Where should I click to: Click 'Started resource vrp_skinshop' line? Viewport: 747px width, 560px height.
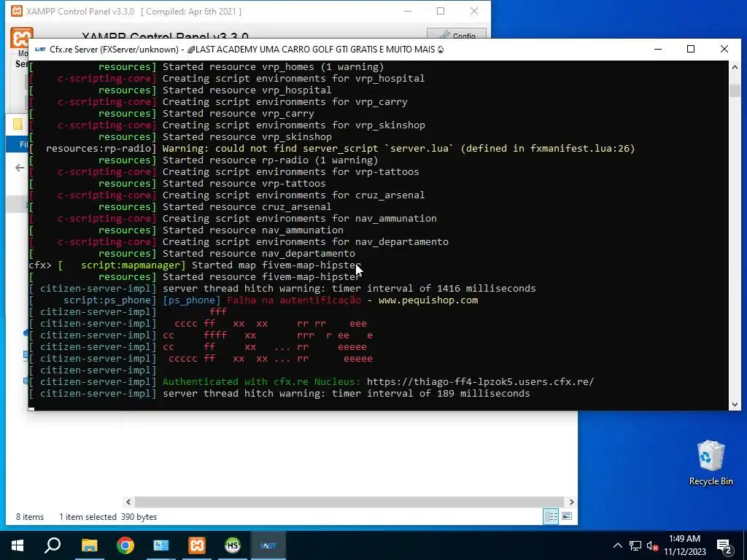(x=247, y=136)
